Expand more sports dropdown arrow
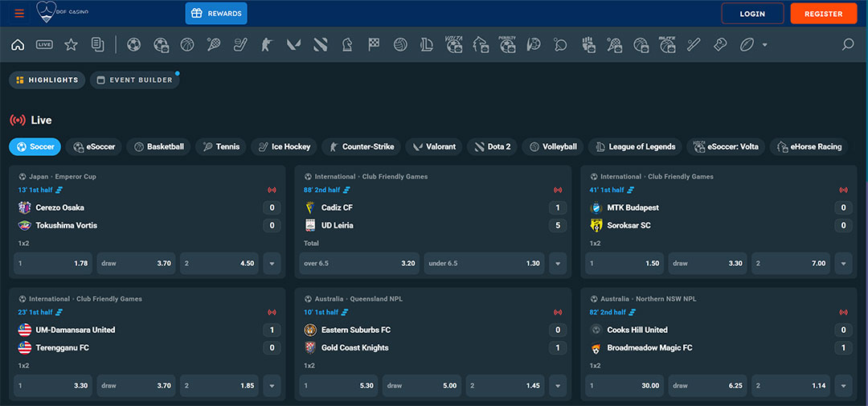This screenshot has height=406, width=868. coord(765,45)
